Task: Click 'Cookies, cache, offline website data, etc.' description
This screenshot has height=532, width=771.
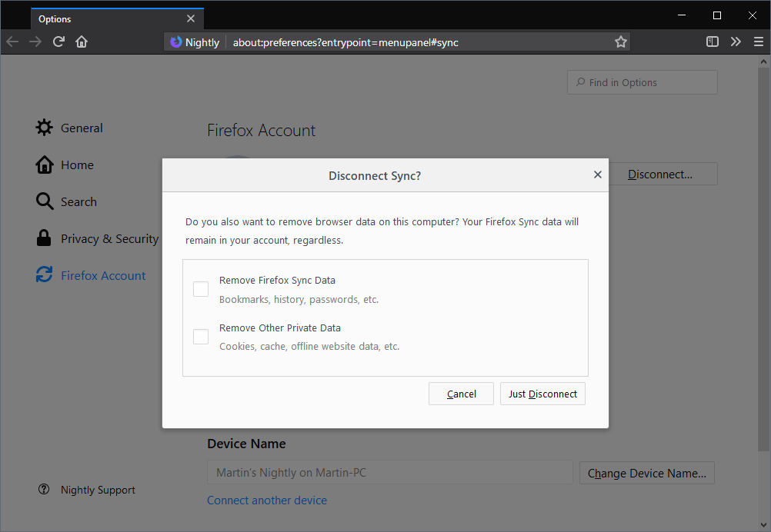Action: tap(309, 346)
